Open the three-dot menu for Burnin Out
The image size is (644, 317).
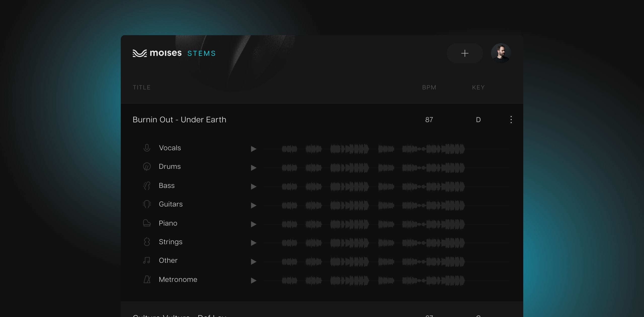tap(511, 120)
